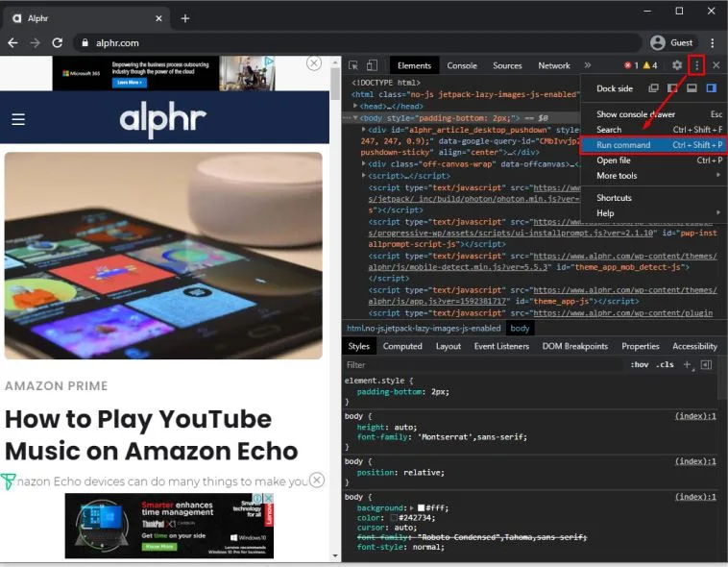Click the DevTools customize three-dot menu
The width and height of the screenshot is (728, 567).
(x=697, y=65)
